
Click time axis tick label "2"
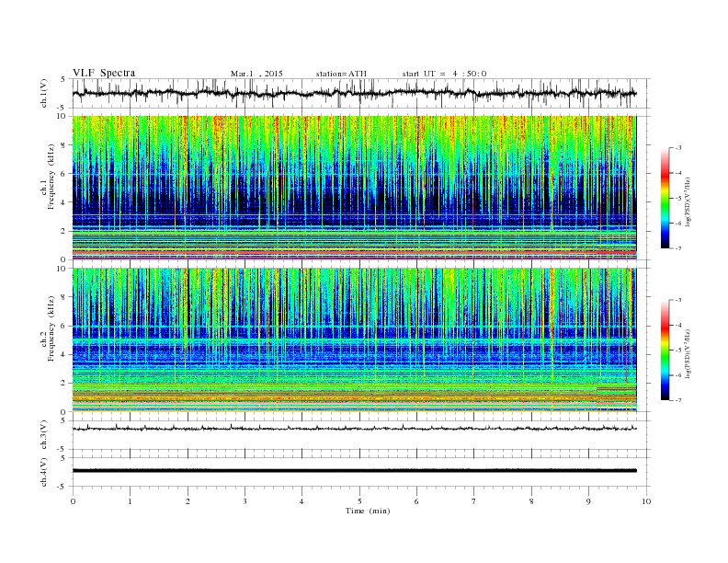188,501
